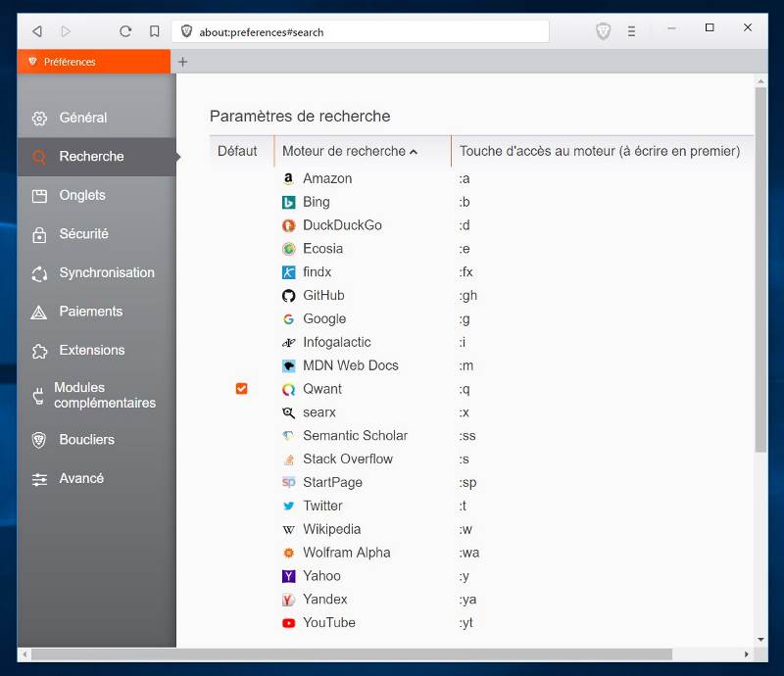Click the Défaut column header
The height and width of the screenshot is (676, 784).
click(237, 151)
